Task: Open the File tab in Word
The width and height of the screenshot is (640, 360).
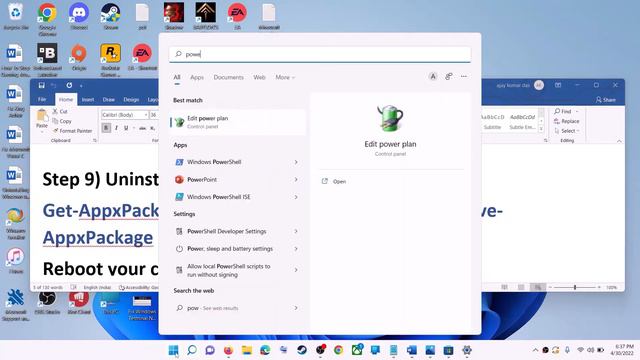Action: click(42, 100)
